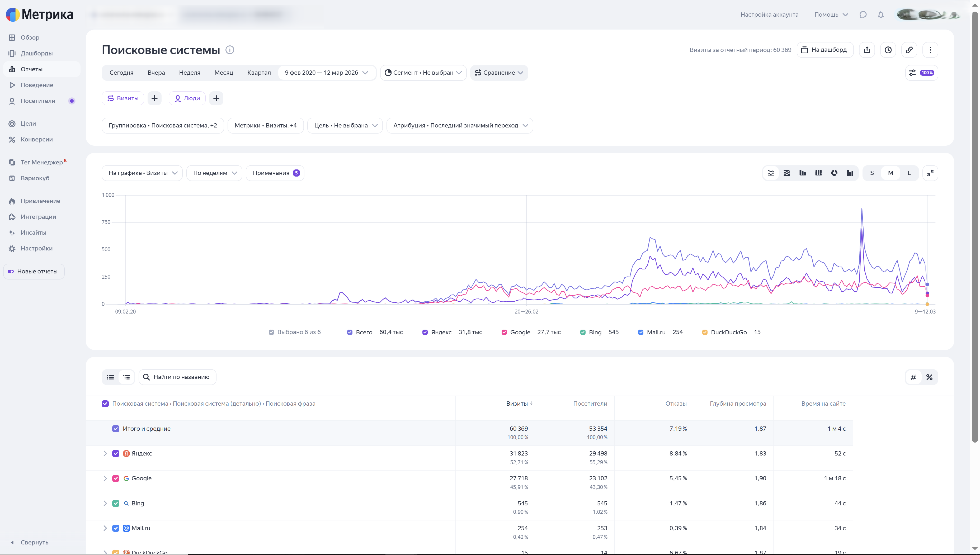Toggle Bing series swatch in chart legend
The width and height of the screenshot is (980, 555).
pyautogui.click(x=583, y=332)
